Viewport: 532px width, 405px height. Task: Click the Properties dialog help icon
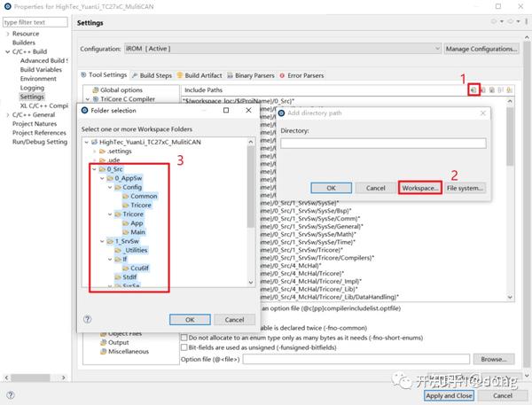click(11, 395)
